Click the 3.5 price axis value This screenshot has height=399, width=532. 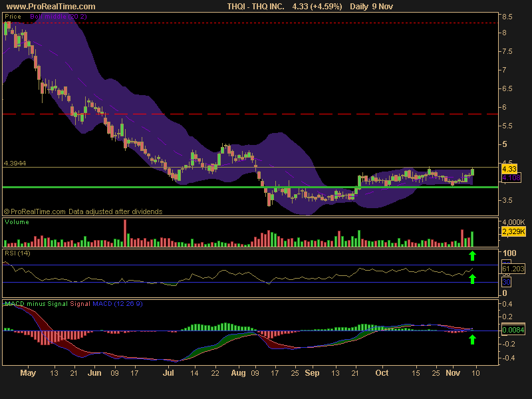[507, 201]
